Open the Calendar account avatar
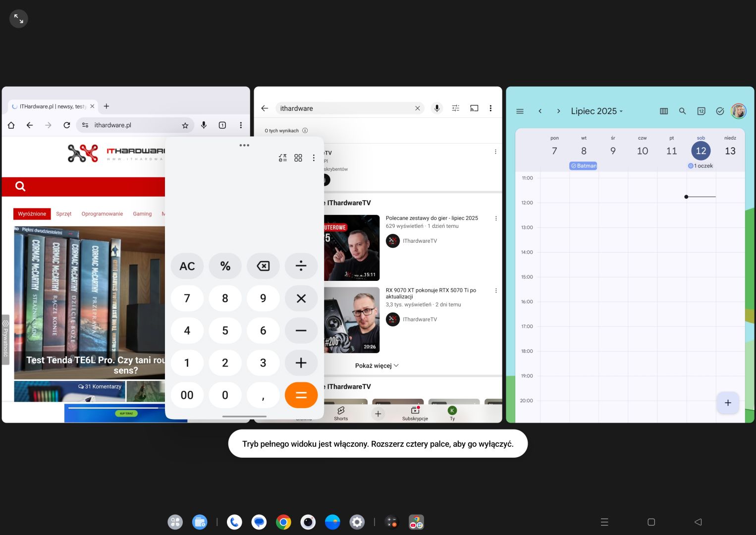 pyautogui.click(x=739, y=111)
